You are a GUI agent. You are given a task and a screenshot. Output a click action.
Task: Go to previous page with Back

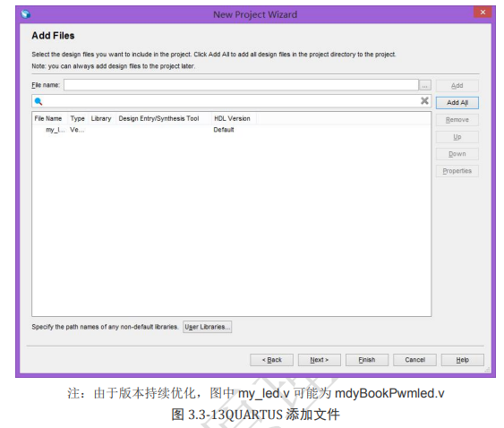click(271, 360)
